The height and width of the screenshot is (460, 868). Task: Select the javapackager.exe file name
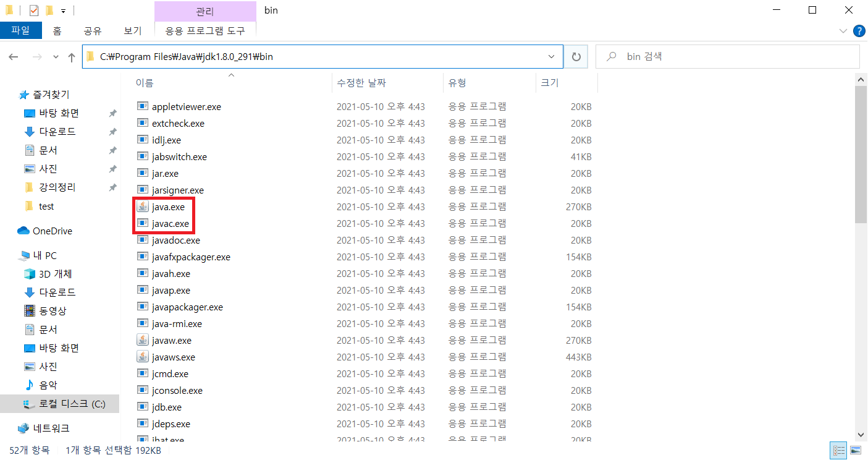[x=188, y=307]
